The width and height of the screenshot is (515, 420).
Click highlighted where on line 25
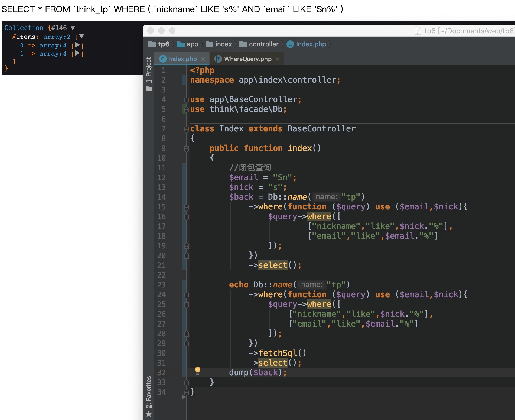(x=319, y=304)
